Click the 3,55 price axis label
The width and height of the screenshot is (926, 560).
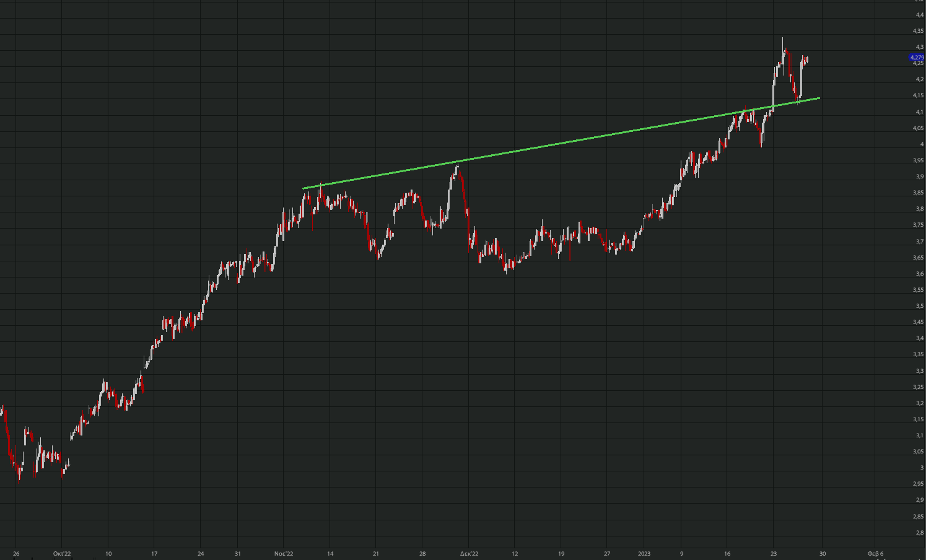pyautogui.click(x=919, y=290)
